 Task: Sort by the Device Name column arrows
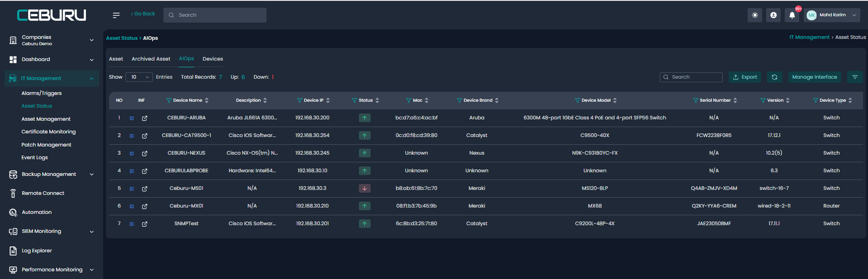(207, 100)
